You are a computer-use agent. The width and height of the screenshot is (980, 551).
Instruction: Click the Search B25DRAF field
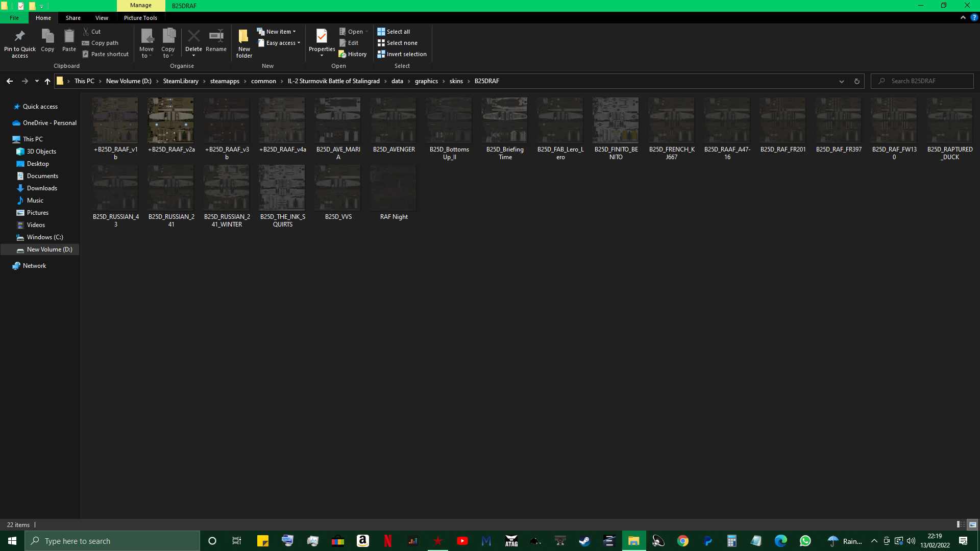click(x=922, y=81)
